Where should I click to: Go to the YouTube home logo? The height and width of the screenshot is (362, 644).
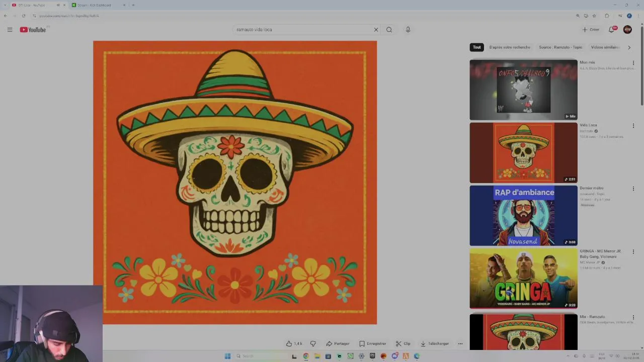click(x=33, y=30)
